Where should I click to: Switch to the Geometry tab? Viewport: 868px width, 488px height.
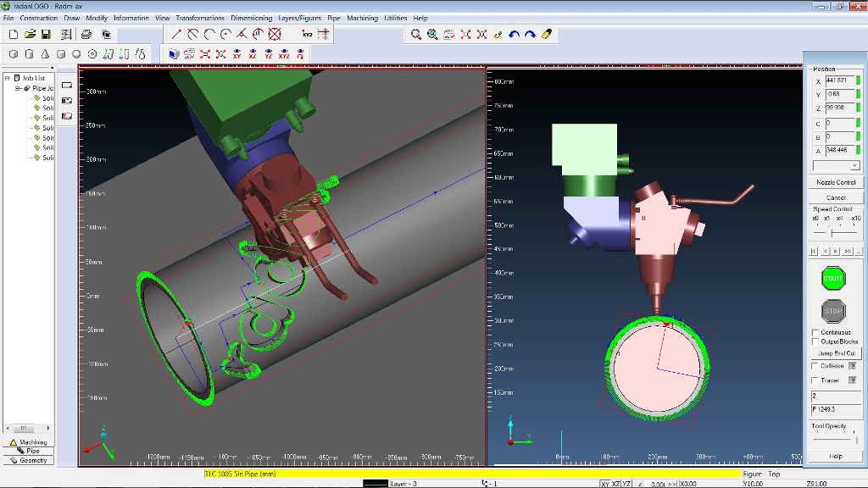pyautogui.click(x=29, y=460)
